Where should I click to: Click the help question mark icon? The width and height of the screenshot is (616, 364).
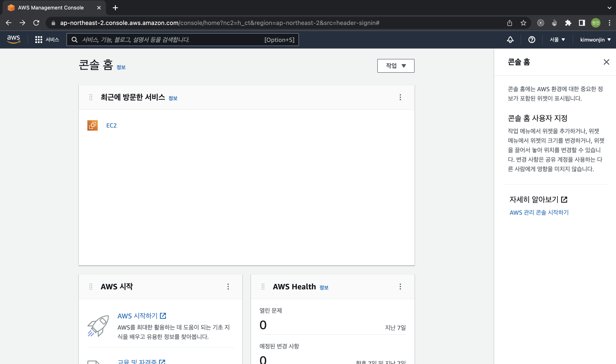click(532, 40)
